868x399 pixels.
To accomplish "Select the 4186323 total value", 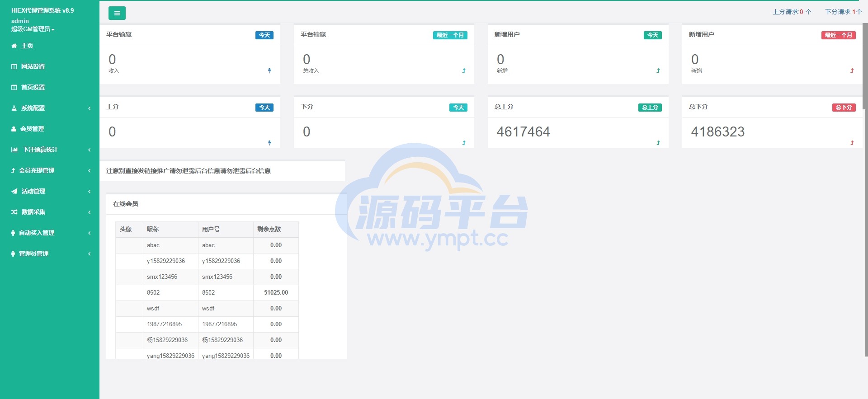I will pyautogui.click(x=717, y=131).
